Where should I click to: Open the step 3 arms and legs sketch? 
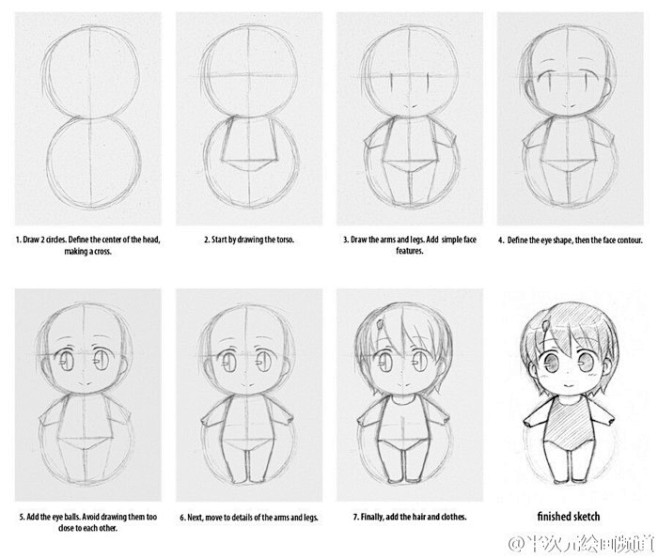tap(410, 119)
